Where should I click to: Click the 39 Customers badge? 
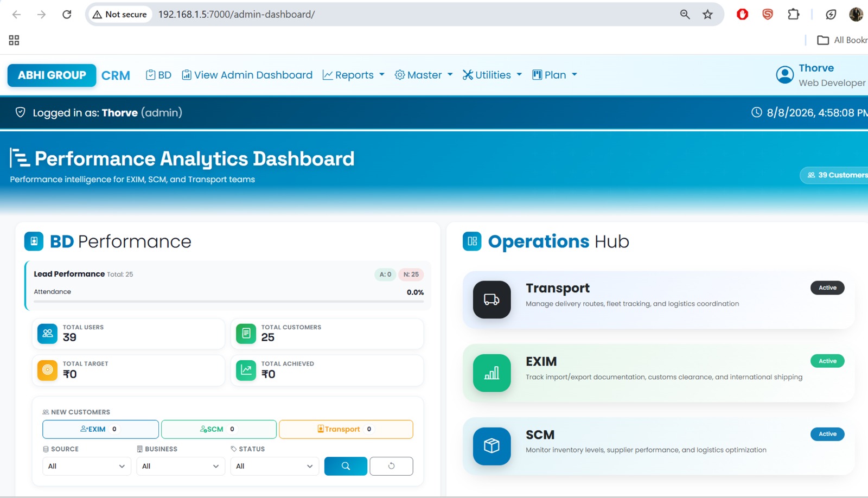pyautogui.click(x=834, y=175)
